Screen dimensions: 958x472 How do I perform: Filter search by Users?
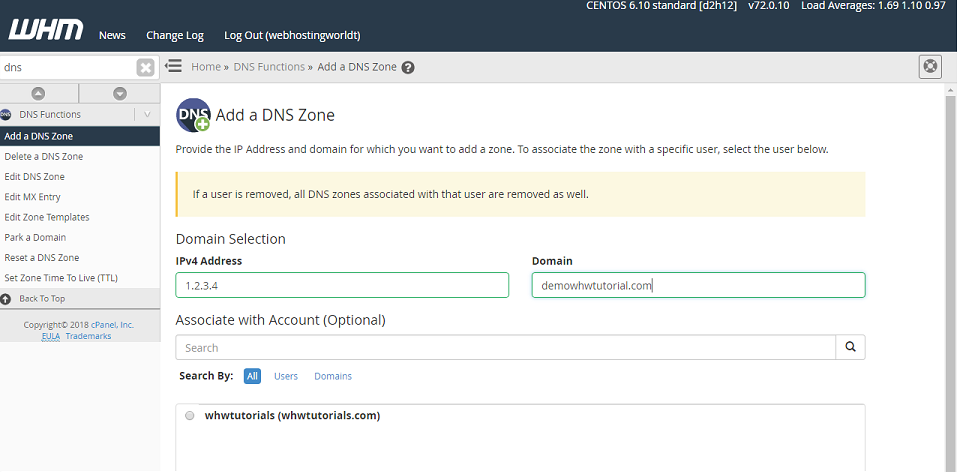tap(286, 376)
